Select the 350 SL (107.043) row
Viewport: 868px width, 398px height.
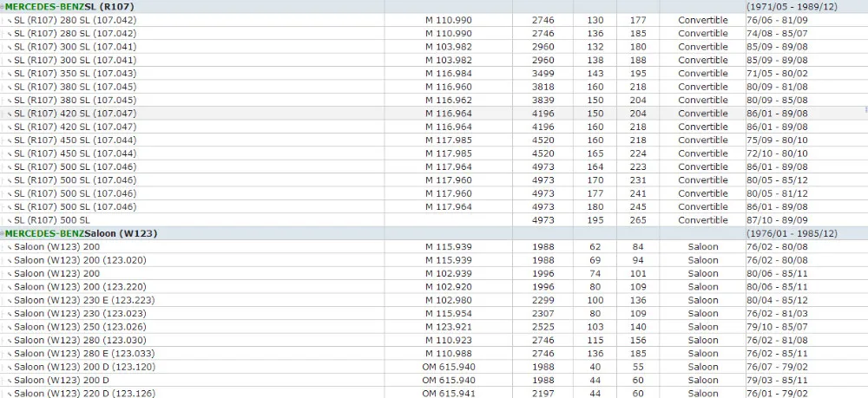coord(434,74)
